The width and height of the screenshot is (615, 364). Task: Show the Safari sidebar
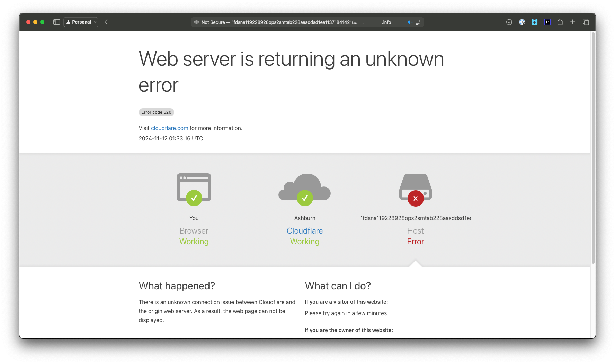click(x=57, y=22)
